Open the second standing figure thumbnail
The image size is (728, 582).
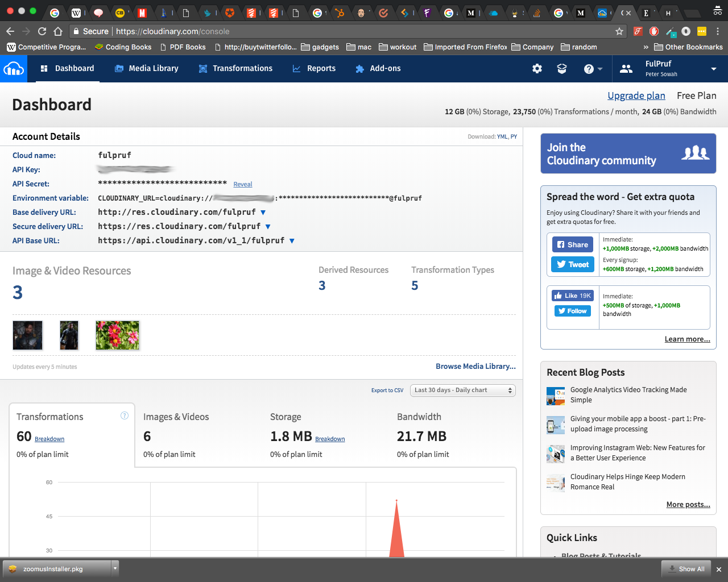click(x=69, y=335)
